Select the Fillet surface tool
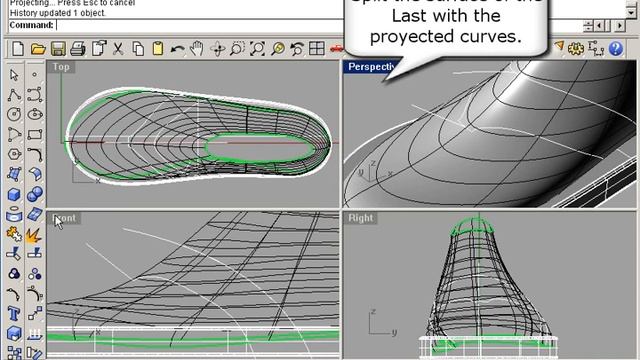640x360 pixels. click(35, 174)
